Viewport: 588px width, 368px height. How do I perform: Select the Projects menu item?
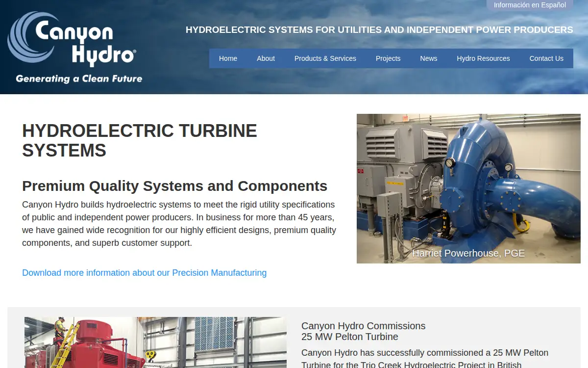[388, 58]
